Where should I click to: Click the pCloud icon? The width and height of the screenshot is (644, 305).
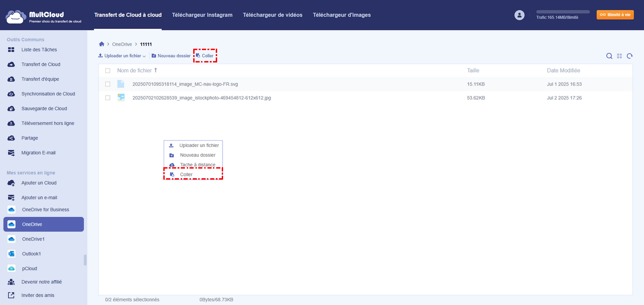pos(11,268)
